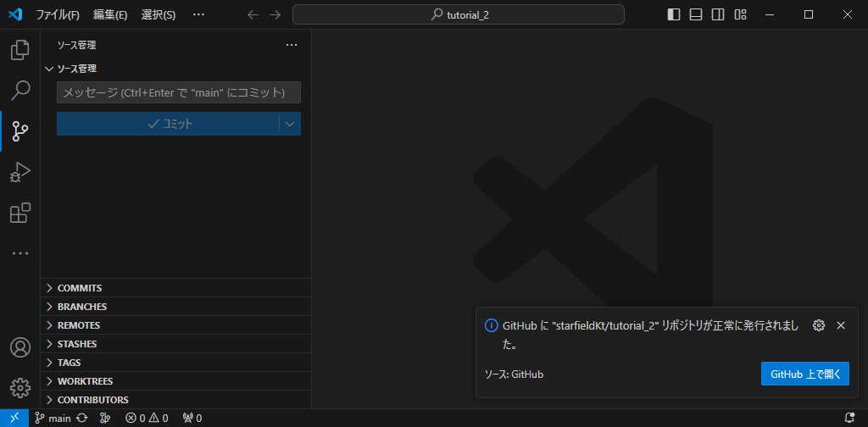Select the Source Control activity bar icon
The width and height of the screenshot is (868, 427).
pos(20,131)
